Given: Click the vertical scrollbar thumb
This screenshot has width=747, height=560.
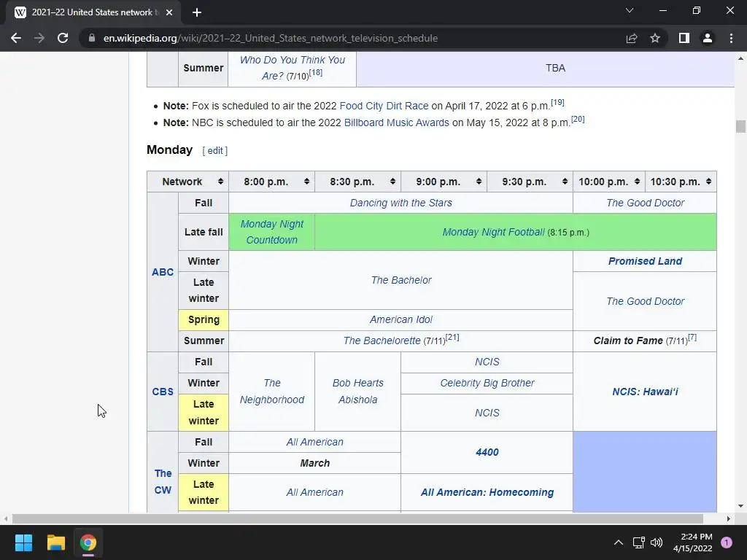Looking at the screenshot, I should pyautogui.click(x=740, y=126).
